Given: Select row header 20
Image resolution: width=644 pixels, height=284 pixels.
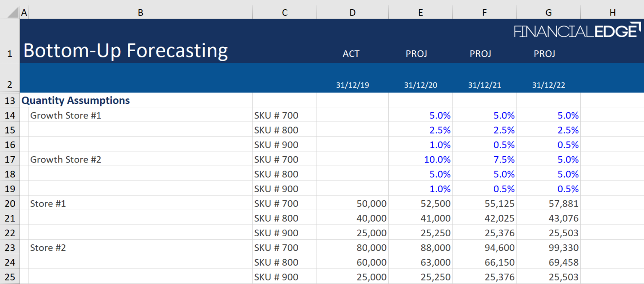Looking at the screenshot, I should tap(10, 204).
